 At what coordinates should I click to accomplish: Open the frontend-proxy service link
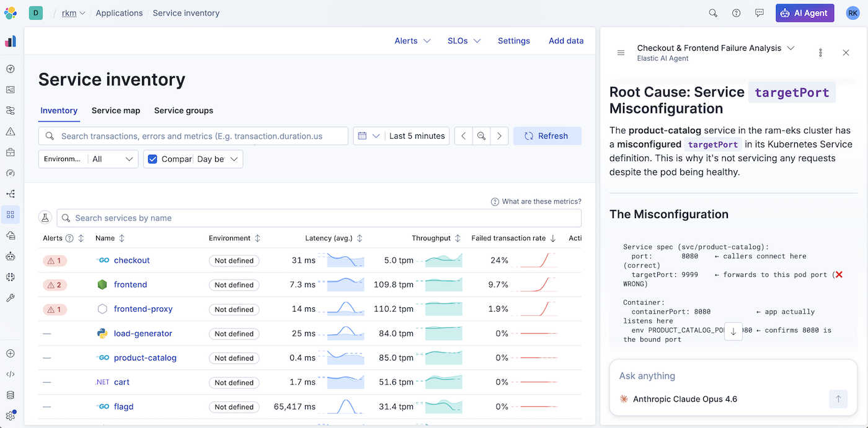[x=143, y=309]
